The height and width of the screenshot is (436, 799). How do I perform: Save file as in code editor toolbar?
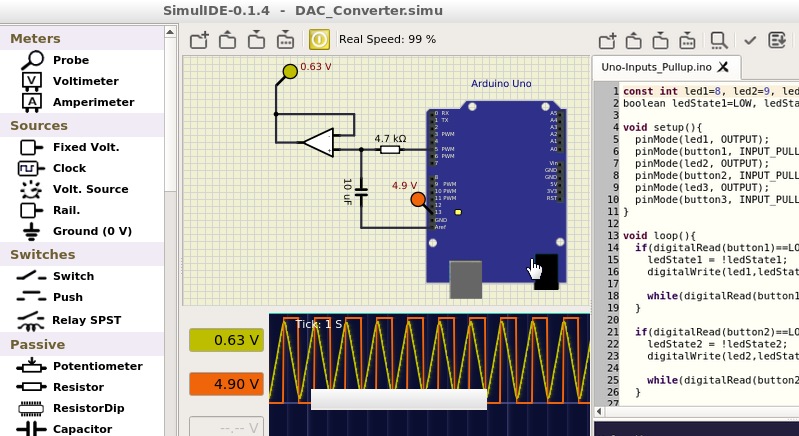(687, 40)
